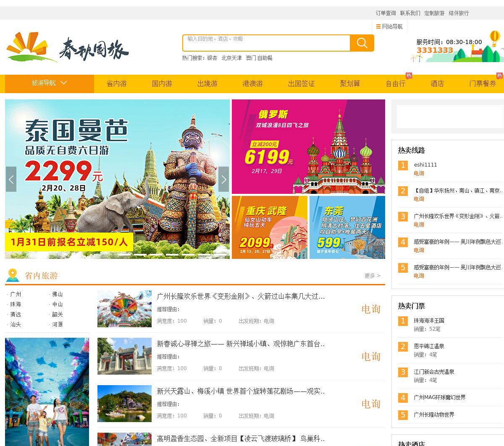Click 电询 price for 新春诚心寻禅之旅
504x446 pixels.
(371, 356)
